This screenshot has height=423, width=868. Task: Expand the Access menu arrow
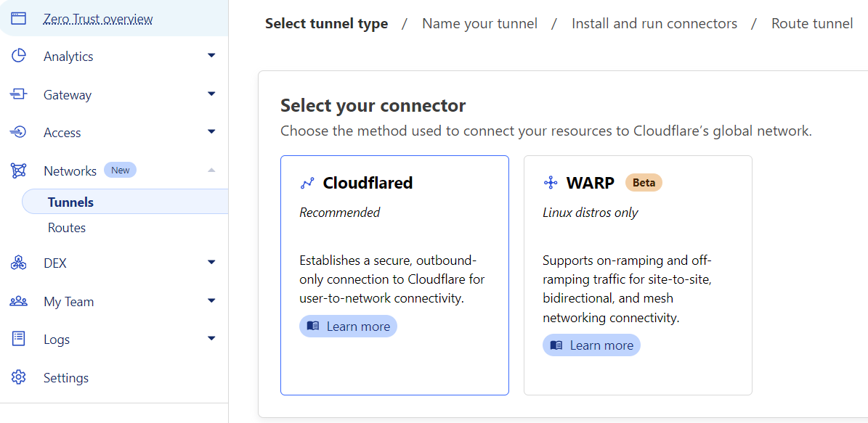211,131
